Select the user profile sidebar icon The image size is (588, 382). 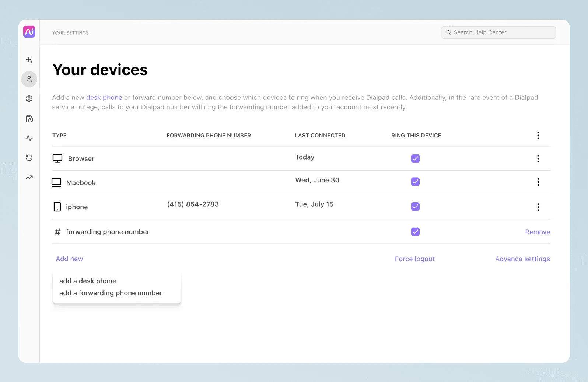29,79
